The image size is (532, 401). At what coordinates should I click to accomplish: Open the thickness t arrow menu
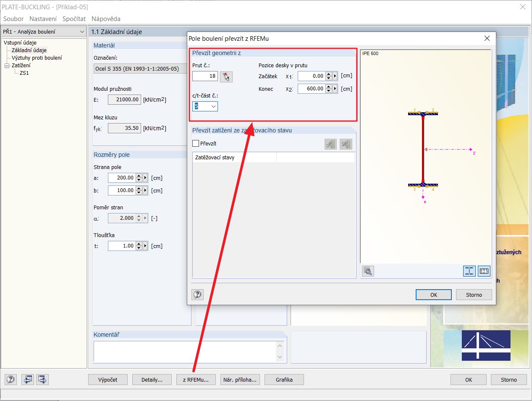tap(145, 246)
